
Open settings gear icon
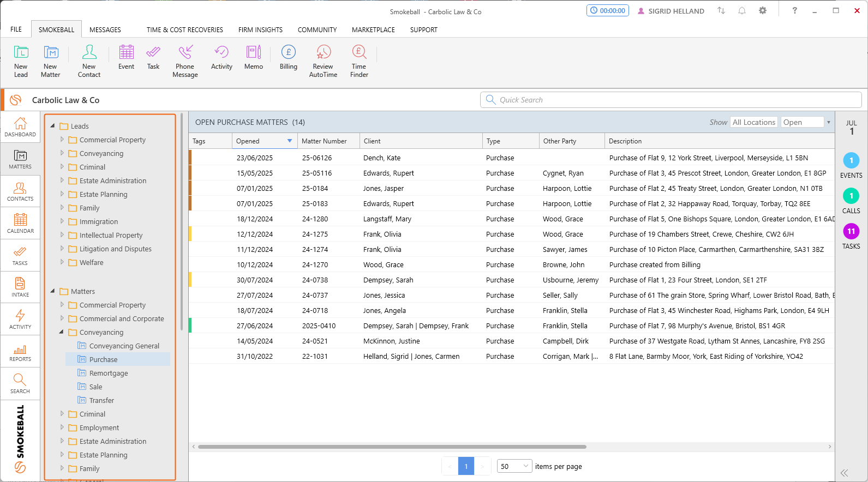point(763,10)
